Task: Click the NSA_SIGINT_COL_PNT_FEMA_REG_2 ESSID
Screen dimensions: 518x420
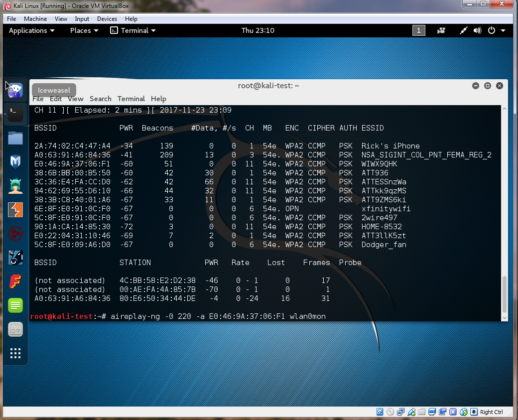Action: tap(426, 155)
